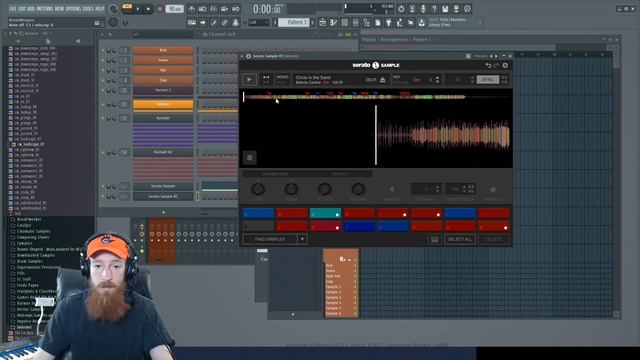Open Serato Sample settings gear at top right
Screen dimensions: 640x360
(x=505, y=65)
